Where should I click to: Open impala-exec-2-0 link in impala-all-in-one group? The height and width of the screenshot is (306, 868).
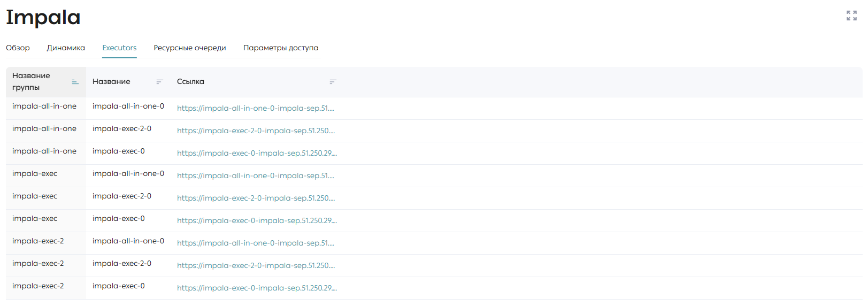(256, 131)
